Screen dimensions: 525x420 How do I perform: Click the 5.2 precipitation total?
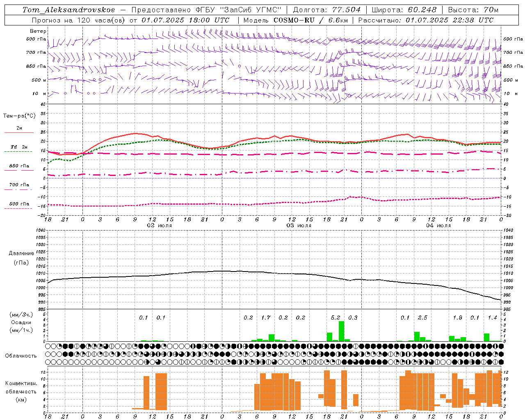[336, 317]
